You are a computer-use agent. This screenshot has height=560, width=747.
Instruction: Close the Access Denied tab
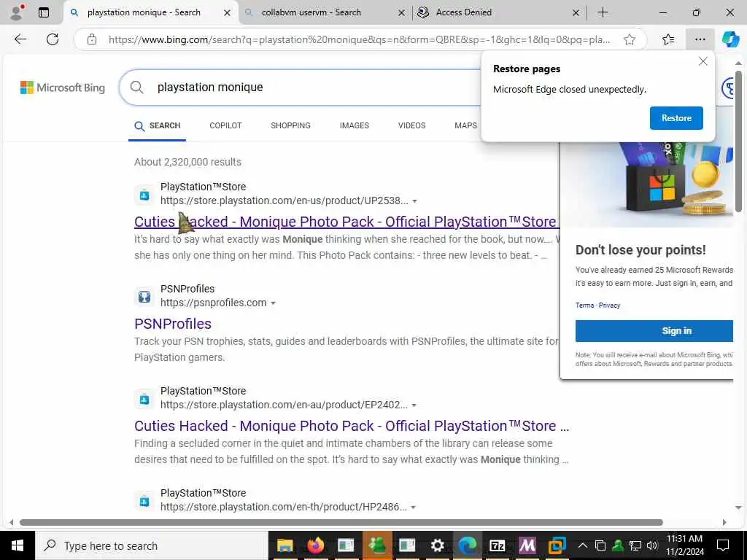[x=576, y=13]
